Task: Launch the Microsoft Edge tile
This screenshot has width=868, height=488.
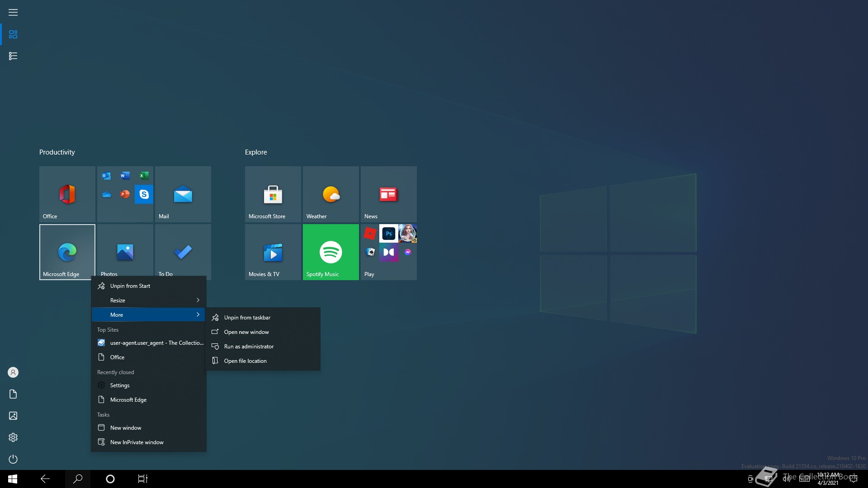Action: coord(67,252)
